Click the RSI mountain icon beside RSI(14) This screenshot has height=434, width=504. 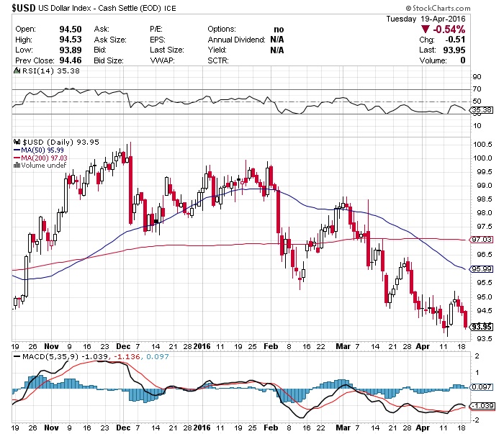point(17,71)
